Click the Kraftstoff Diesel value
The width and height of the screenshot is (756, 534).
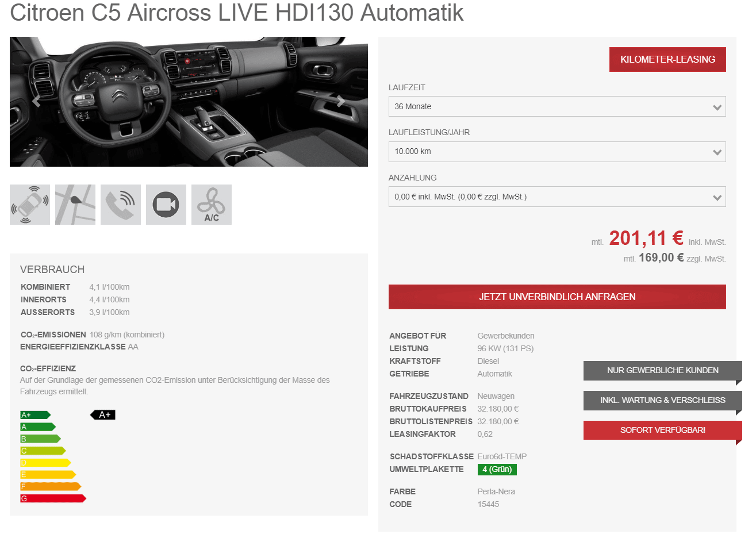(488, 361)
